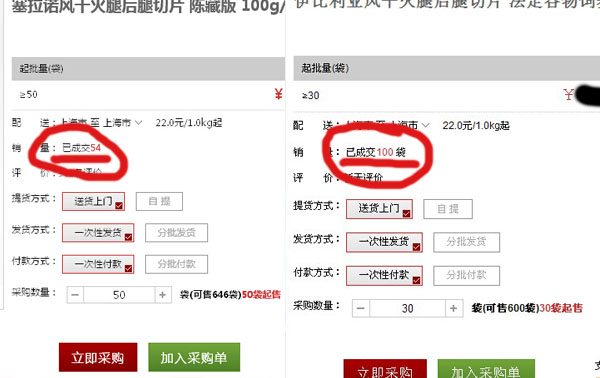
Task: Click the 50袋起售 minimum sale note
Action: pyautogui.click(x=261, y=295)
